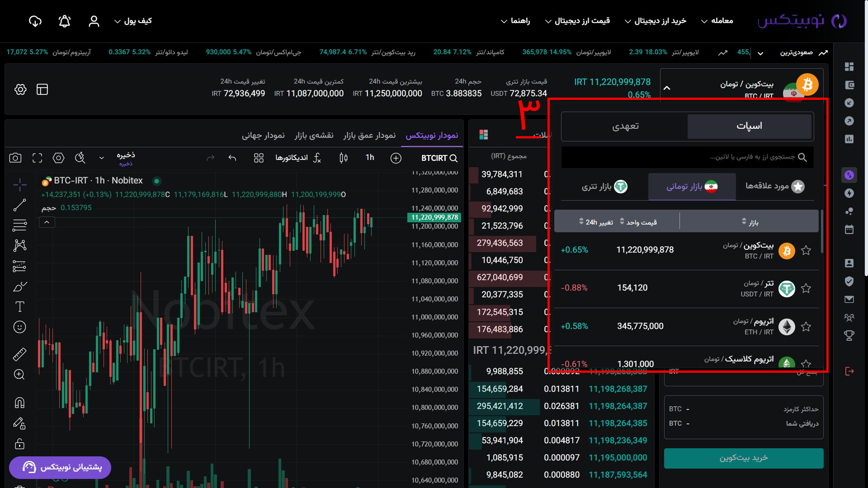Select the Fibonacci retracement tool
The width and height of the screenshot is (868, 488).
click(19, 225)
